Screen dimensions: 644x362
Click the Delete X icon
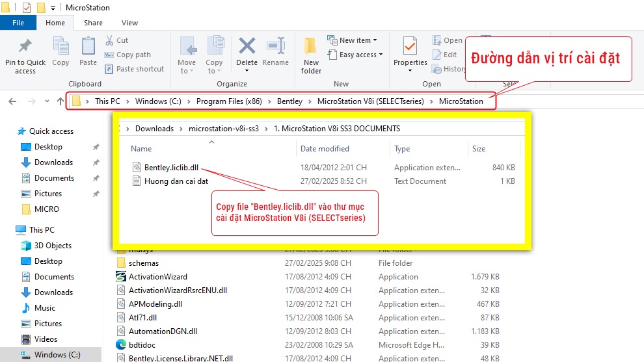pyautogui.click(x=247, y=46)
